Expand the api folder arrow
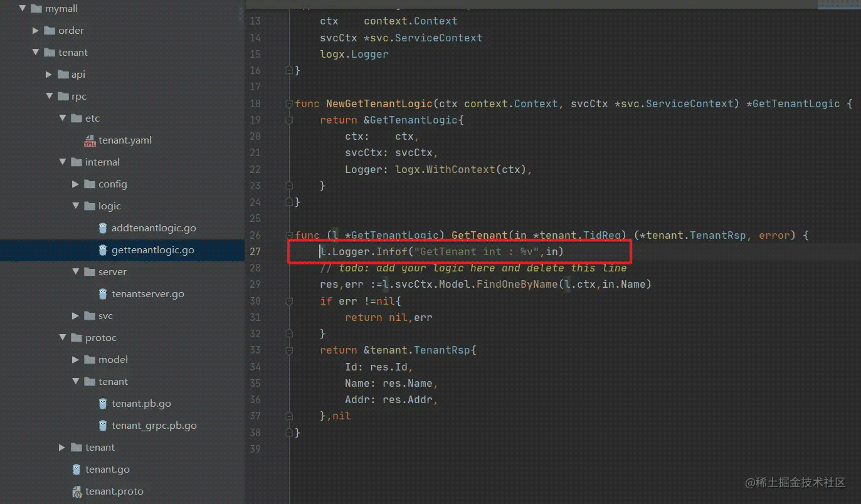This screenshot has height=504, width=861. click(x=49, y=75)
